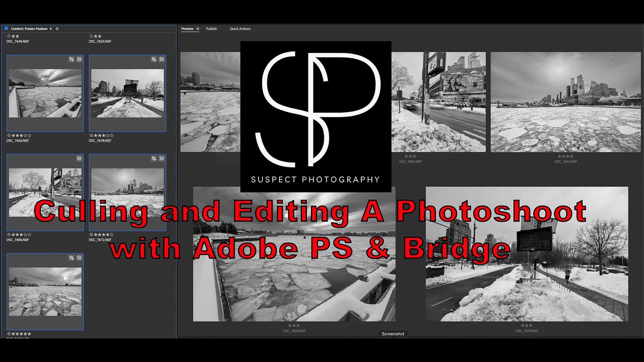Click the DSC_7653.NEF file name in Content panel
The width and height of the screenshot is (644, 362).
100,41
